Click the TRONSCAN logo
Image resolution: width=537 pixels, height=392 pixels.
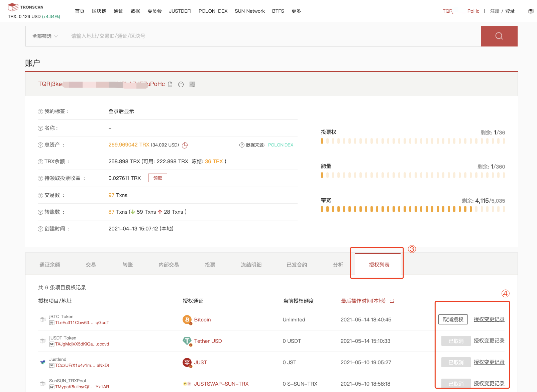pos(26,7)
